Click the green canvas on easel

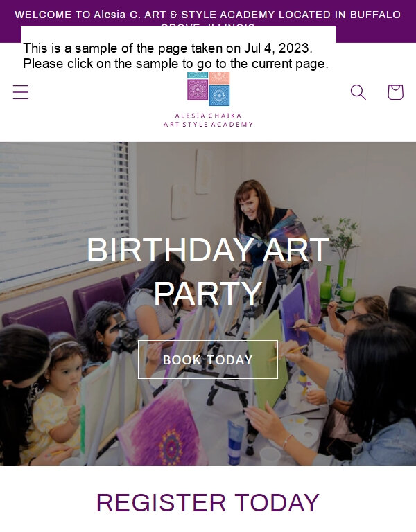pos(268,360)
